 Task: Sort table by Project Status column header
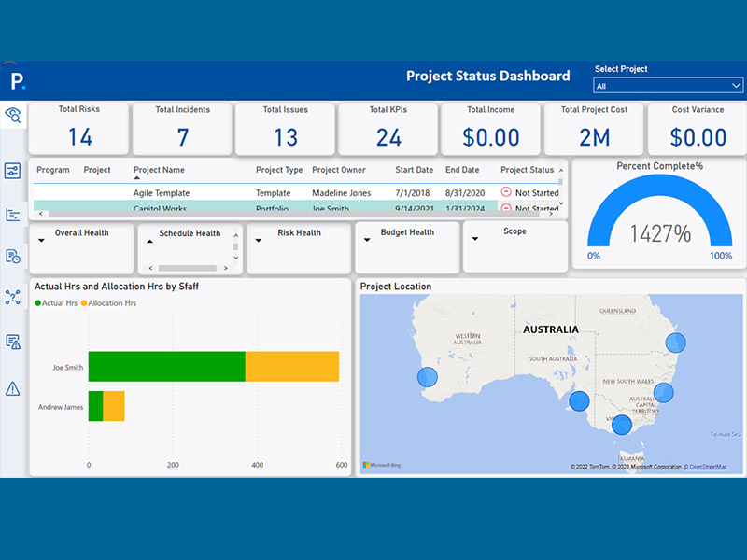(x=527, y=170)
